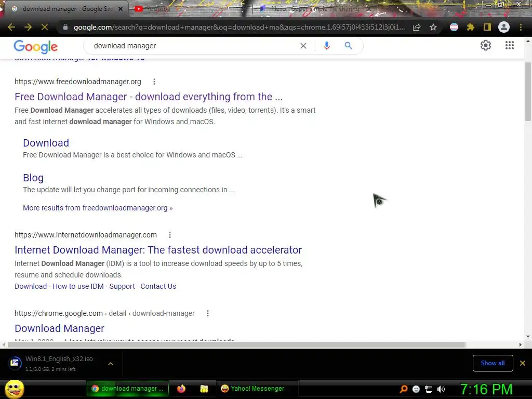Open the Chrome Web Store Download Manager result

point(59,328)
